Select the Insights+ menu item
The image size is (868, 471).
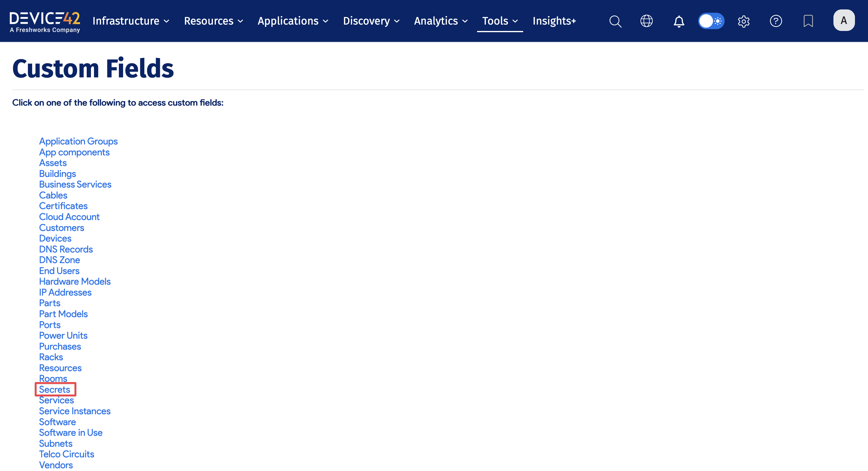554,21
